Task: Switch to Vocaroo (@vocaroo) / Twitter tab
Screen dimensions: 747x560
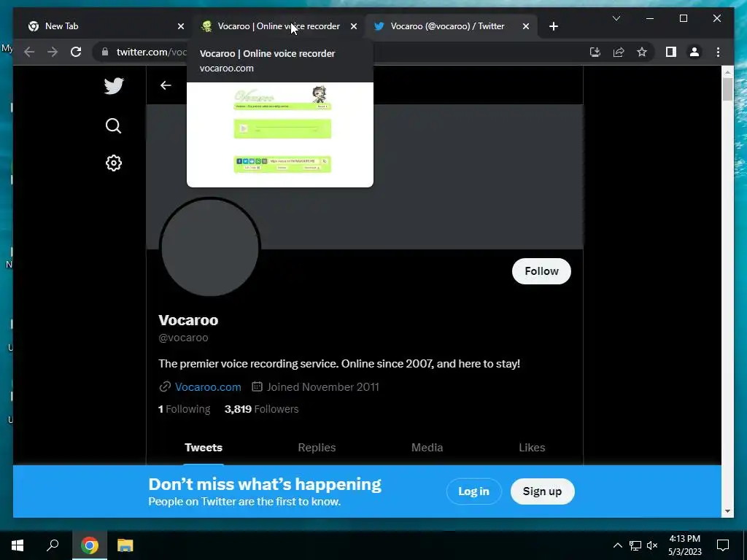Action: pyautogui.click(x=451, y=26)
